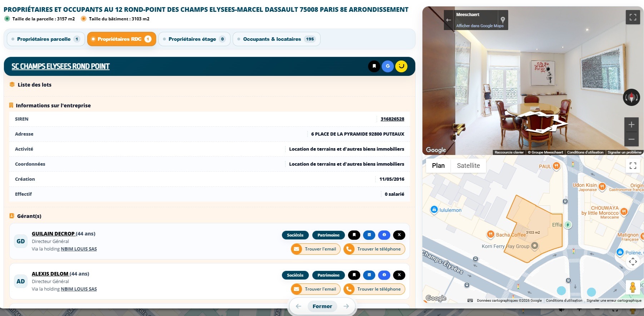Click Signaler une erreur cartographique link
644x316 pixels.
point(614,301)
